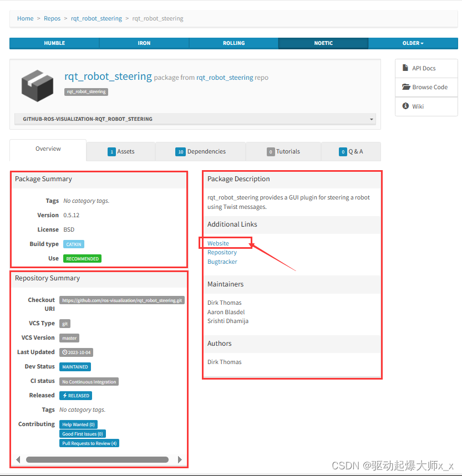Select the ROLLING distro tab

coord(233,43)
